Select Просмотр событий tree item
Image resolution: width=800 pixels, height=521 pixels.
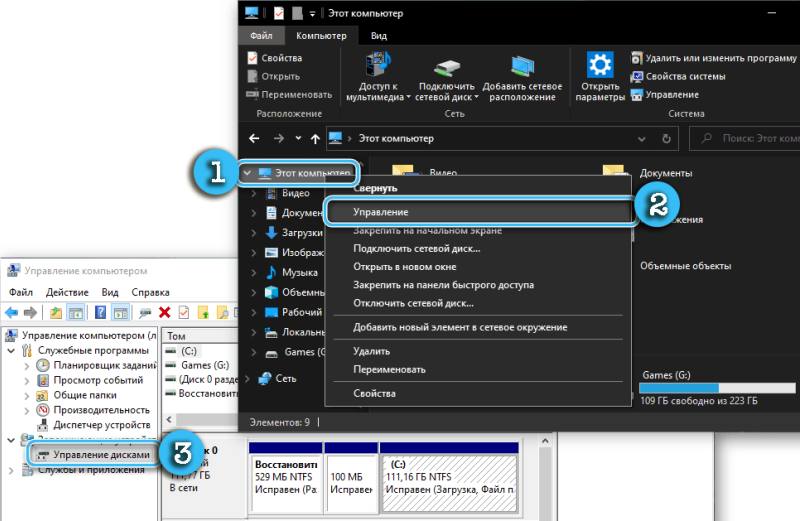coord(90,380)
